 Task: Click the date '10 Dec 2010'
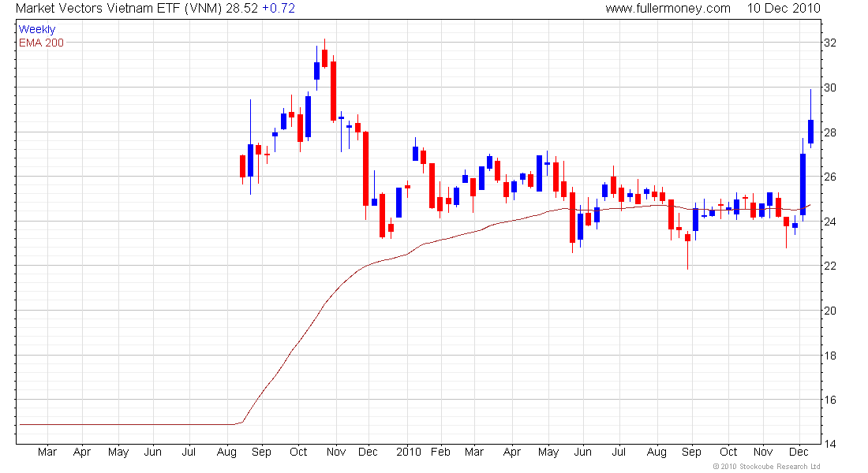click(784, 9)
